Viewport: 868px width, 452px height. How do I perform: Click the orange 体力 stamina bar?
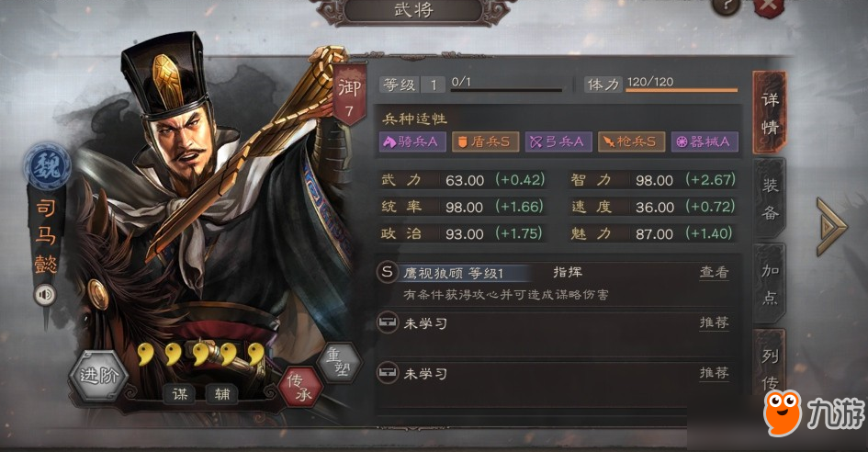(682, 90)
